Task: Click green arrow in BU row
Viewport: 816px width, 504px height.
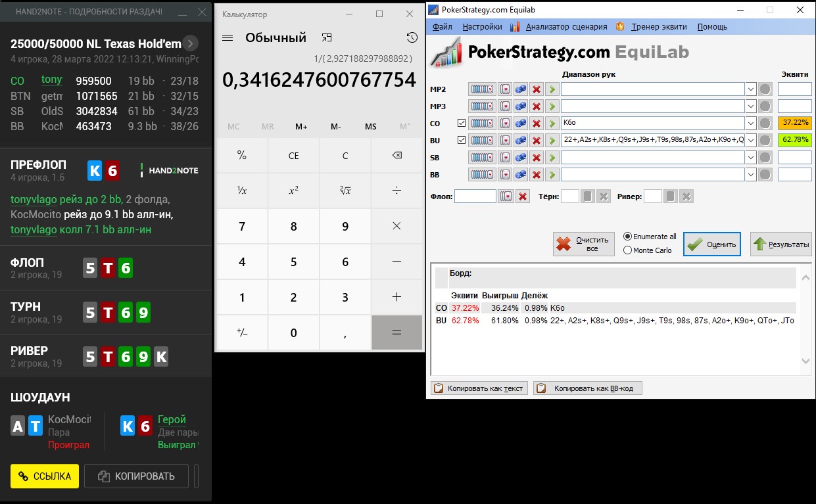Action: click(552, 140)
